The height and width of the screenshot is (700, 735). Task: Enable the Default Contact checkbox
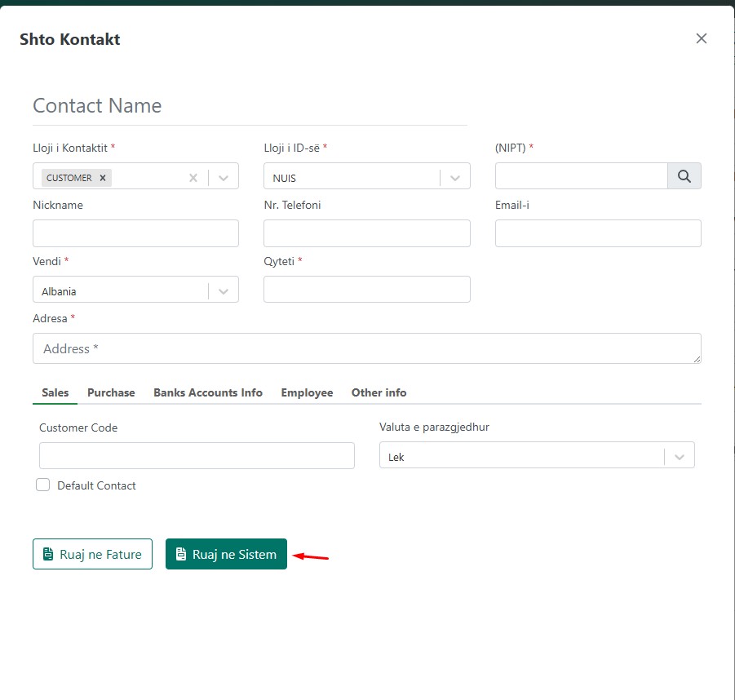click(x=43, y=485)
